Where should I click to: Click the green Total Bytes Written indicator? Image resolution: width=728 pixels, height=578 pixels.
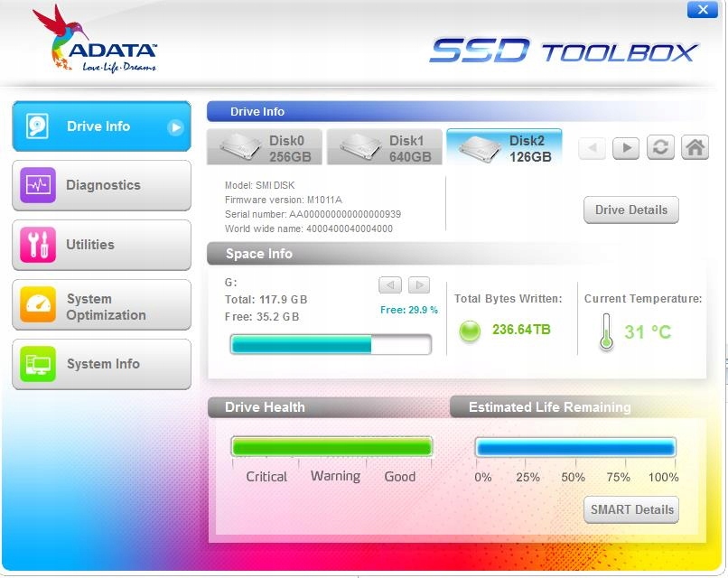click(471, 330)
